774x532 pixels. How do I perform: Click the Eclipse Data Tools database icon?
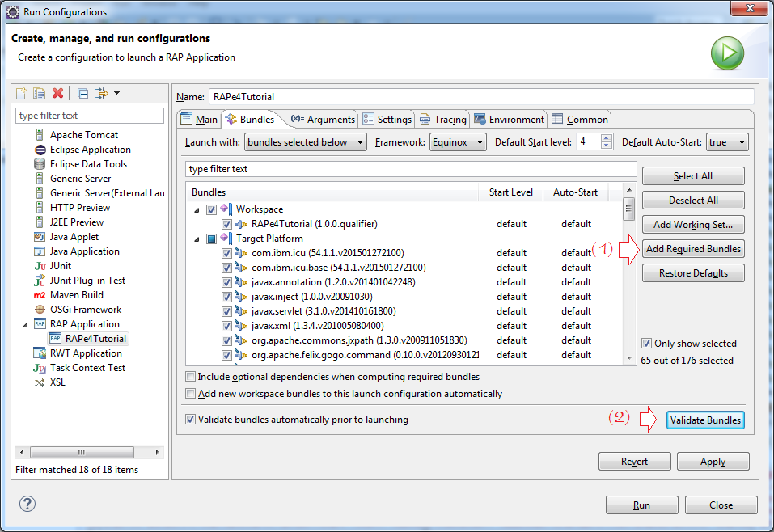40,164
